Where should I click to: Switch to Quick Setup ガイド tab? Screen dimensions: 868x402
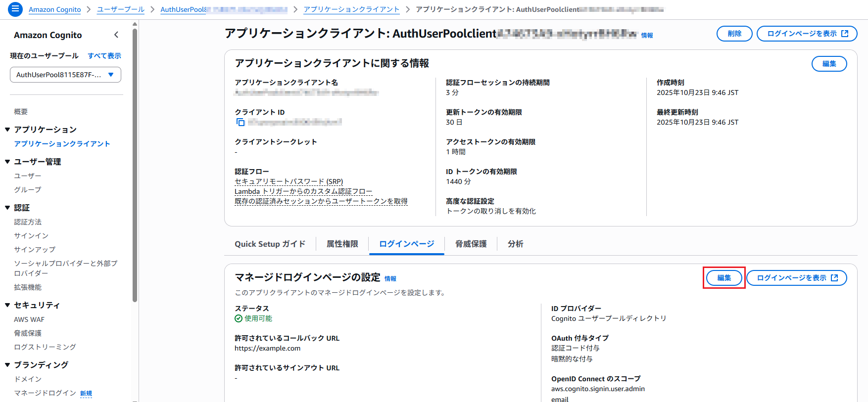tap(270, 244)
